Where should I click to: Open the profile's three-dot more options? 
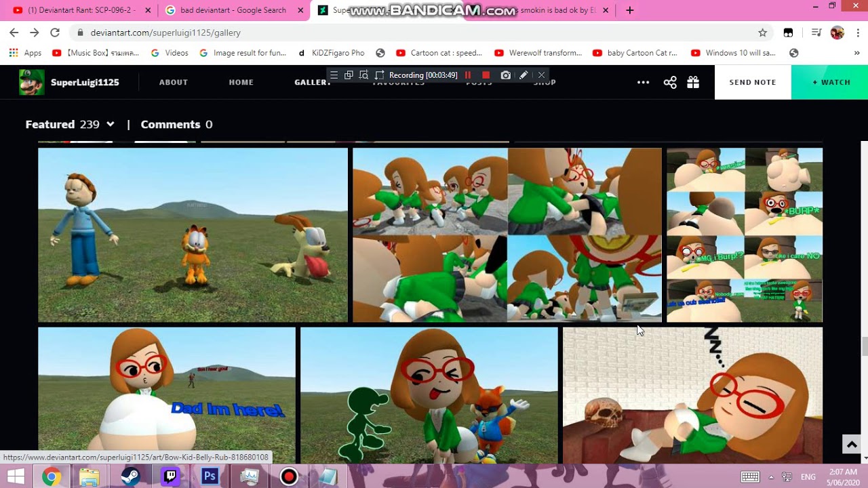click(643, 82)
